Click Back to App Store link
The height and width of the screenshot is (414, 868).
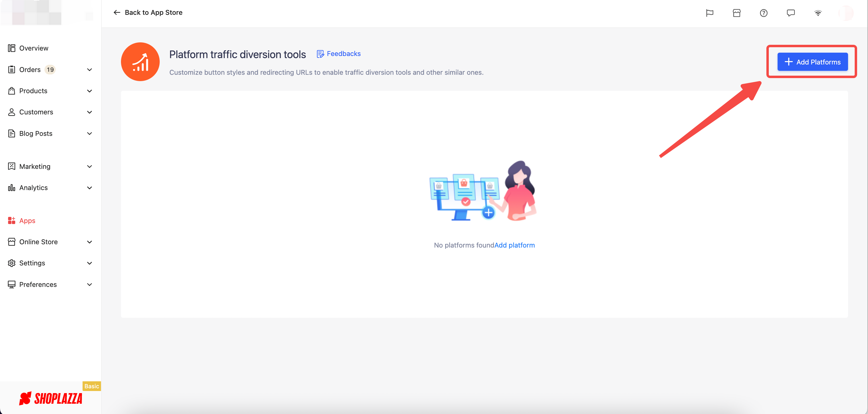click(148, 12)
